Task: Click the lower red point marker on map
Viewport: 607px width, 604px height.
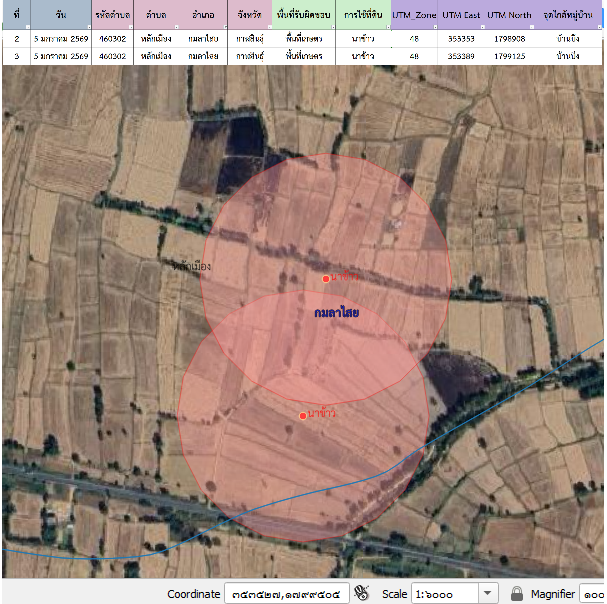Action: 303,416
